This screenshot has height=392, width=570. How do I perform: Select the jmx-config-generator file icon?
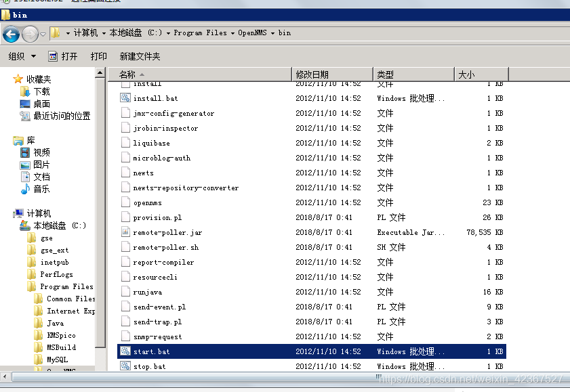pyautogui.click(x=125, y=113)
